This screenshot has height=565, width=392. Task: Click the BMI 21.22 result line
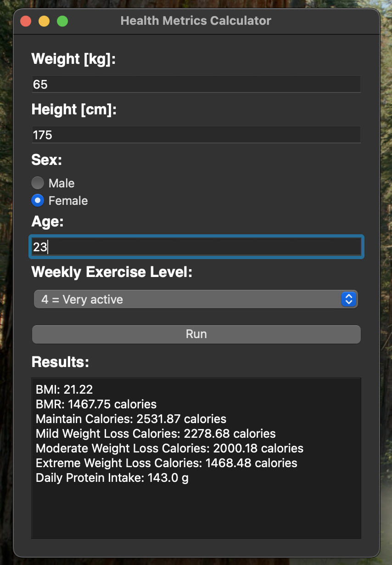64,390
